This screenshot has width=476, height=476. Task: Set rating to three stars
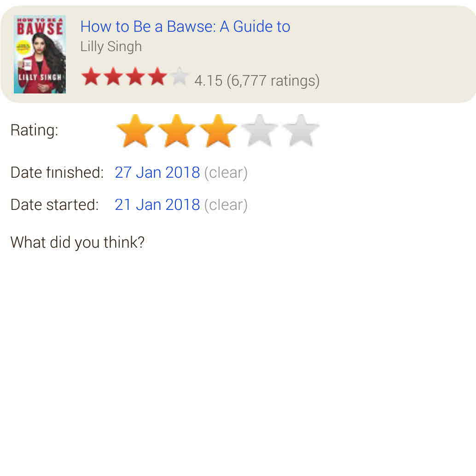coord(218,131)
